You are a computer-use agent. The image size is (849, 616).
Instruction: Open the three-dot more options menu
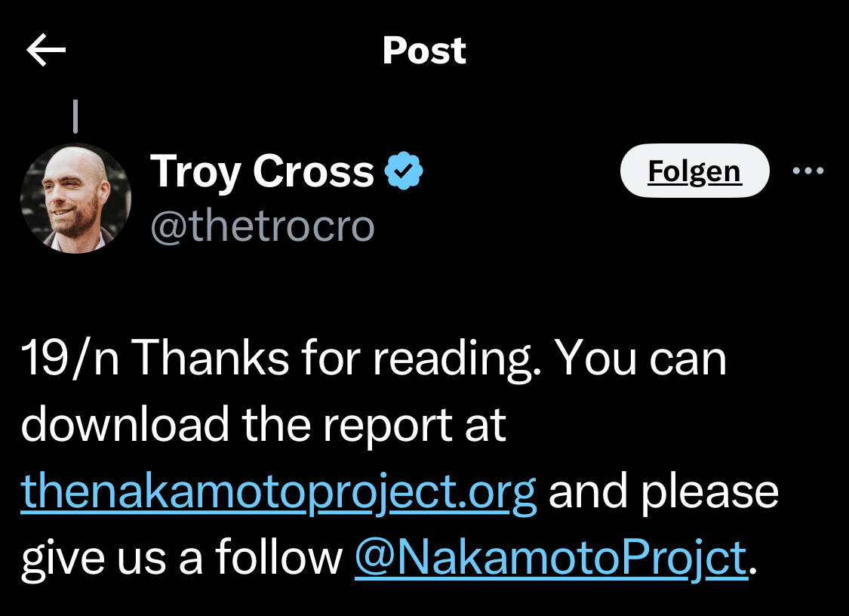(808, 171)
